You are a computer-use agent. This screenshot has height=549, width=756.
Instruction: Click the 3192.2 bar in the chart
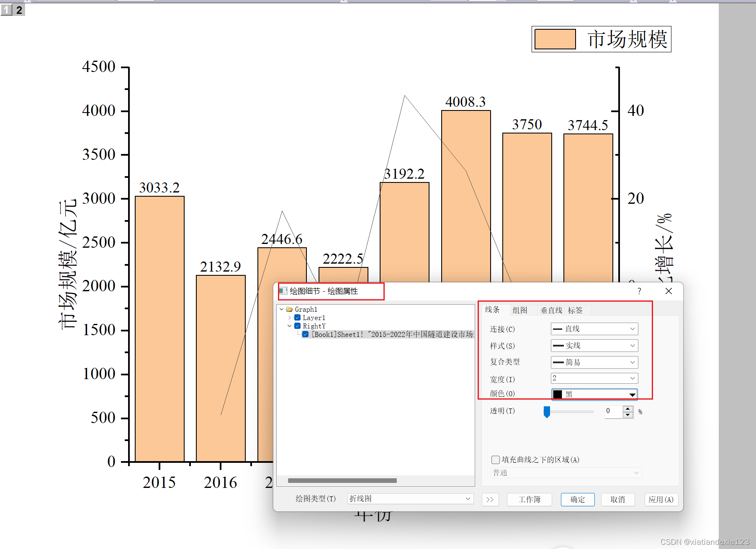point(404,232)
